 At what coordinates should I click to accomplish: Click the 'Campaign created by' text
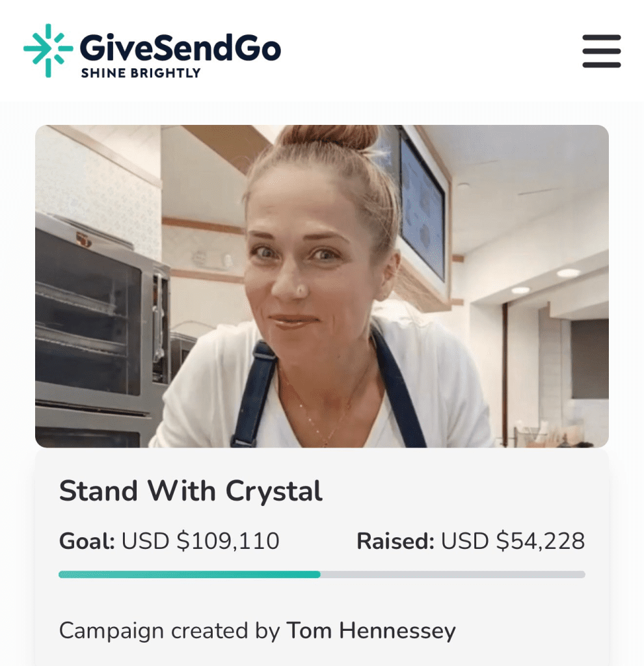point(170,630)
